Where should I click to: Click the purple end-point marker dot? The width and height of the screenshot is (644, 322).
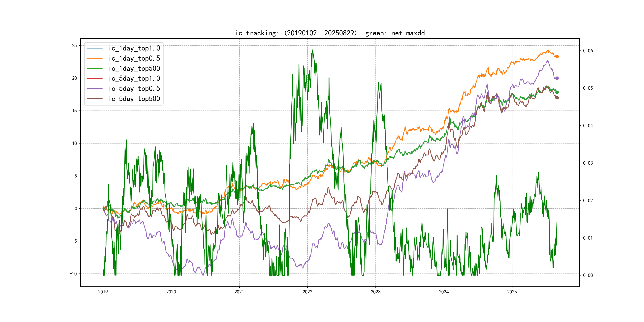(557, 78)
